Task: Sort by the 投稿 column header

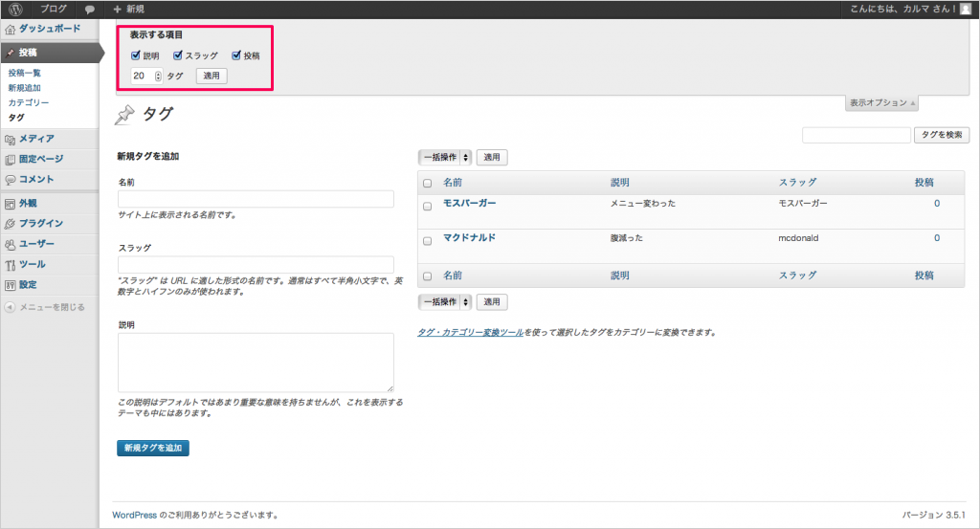Action: point(924,183)
